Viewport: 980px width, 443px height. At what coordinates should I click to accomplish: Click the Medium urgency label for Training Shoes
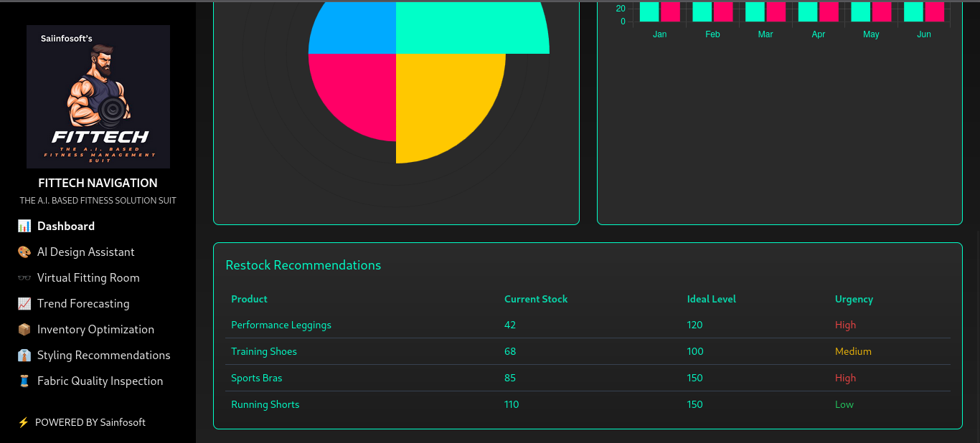tap(853, 352)
